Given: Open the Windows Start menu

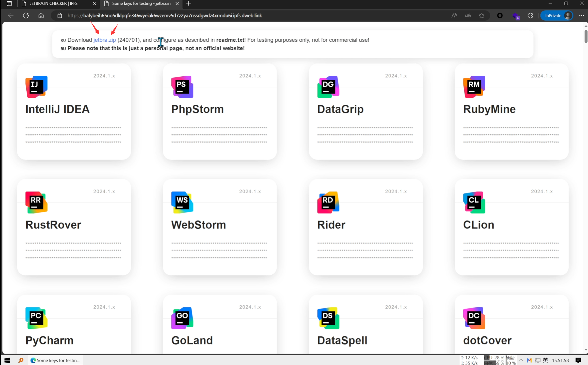Looking at the screenshot, I should [7, 360].
